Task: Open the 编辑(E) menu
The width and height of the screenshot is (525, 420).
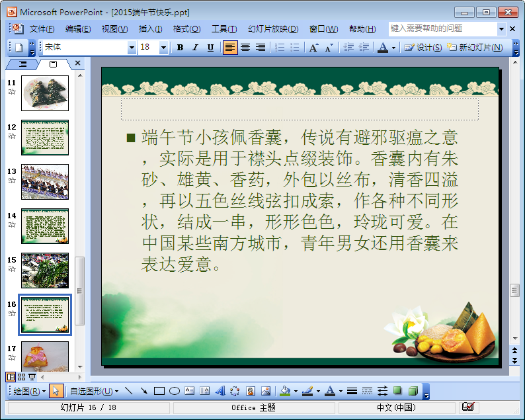Action: point(78,29)
